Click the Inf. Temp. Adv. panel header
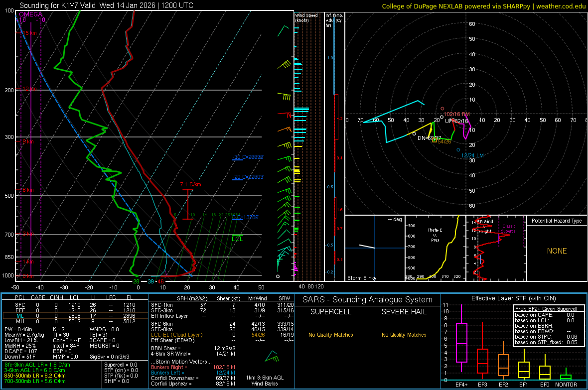The height and width of the screenshot is (390, 588). pyautogui.click(x=334, y=20)
